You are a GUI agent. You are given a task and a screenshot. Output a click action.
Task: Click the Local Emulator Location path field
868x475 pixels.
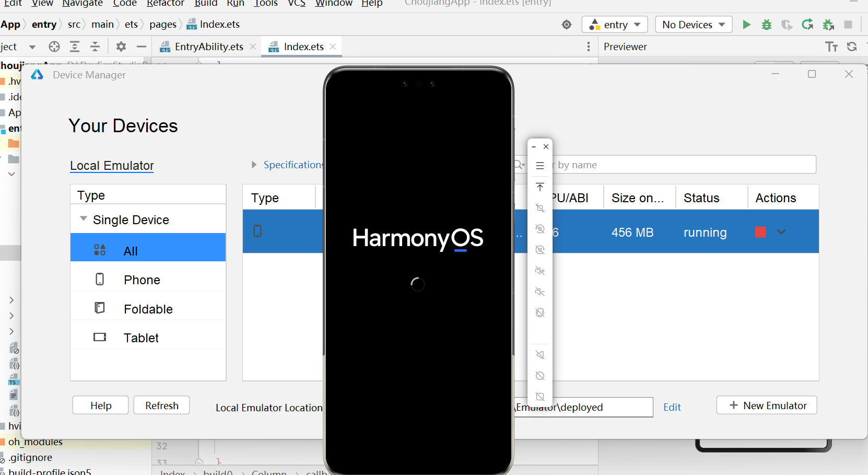pos(582,407)
